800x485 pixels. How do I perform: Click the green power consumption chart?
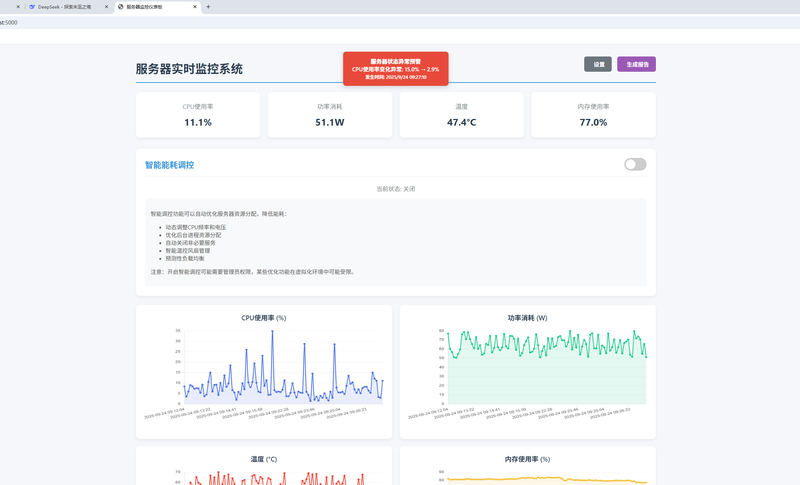(x=547, y=367)
